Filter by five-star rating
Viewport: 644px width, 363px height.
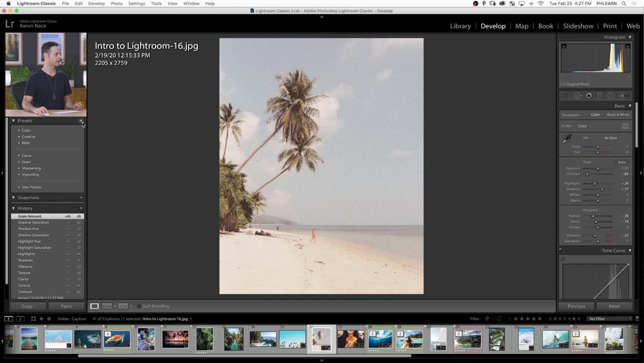[x=540, y=319]
